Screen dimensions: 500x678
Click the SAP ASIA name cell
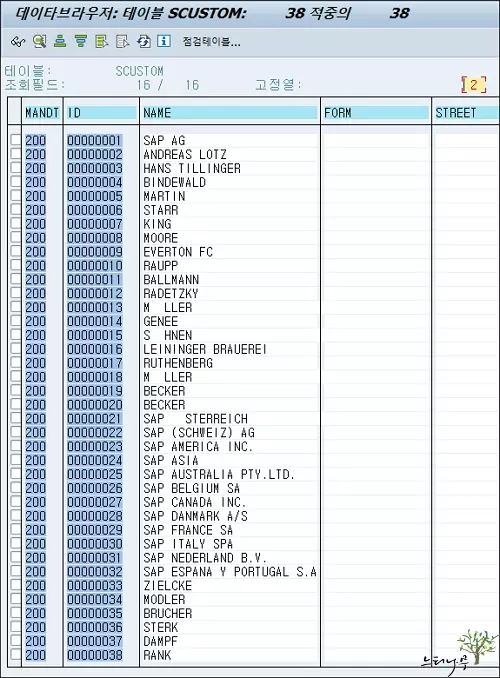click(171, 460)
